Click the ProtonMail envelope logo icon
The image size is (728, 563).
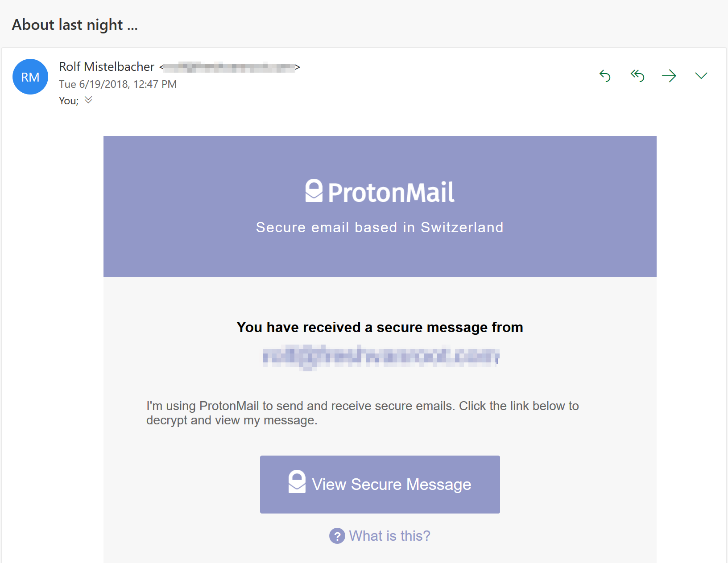314,191
